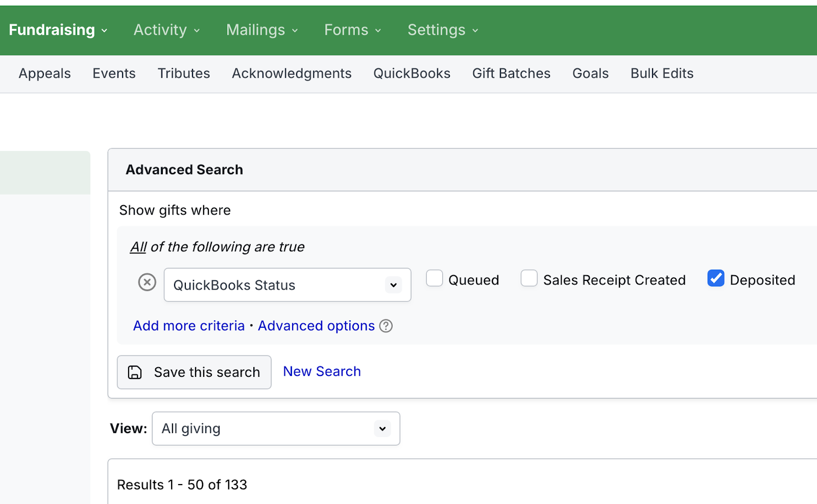Select the Gift Batches tab
Image resolution: width=817 pixels, height=504 pixels.
tap(511, 74)
